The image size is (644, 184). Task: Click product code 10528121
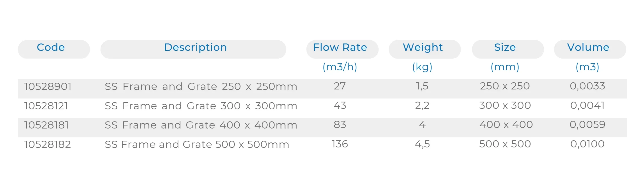point(46,106)
